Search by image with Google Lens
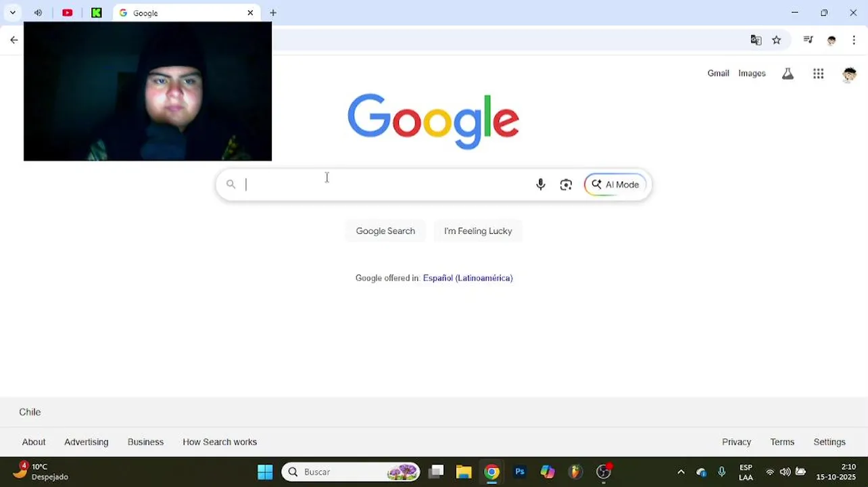Screen dimensions: 868x487 click(566, 185)
